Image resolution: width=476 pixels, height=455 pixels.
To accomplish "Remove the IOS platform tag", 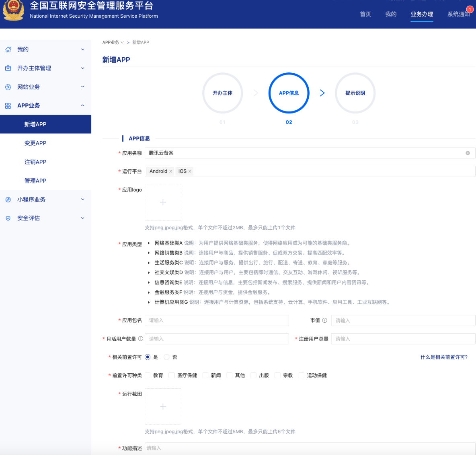I will point(190,171).
